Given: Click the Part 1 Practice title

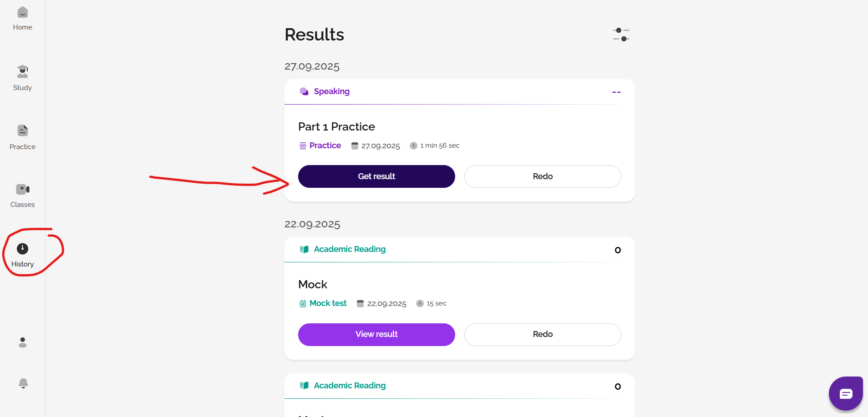Looking at the screenshot, I should (336, 127).
